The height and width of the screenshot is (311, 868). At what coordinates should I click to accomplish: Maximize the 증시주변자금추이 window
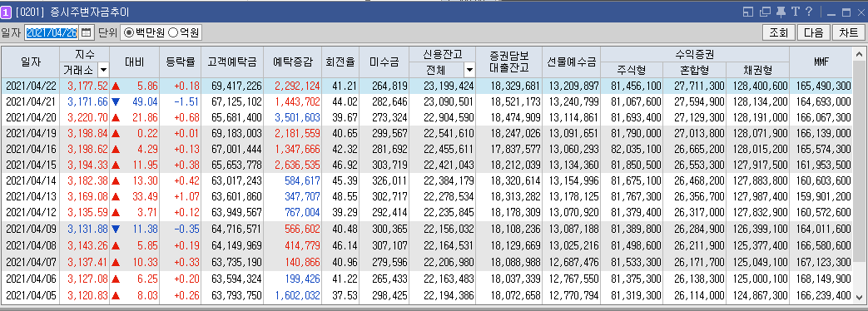click(x=846, y=12)
